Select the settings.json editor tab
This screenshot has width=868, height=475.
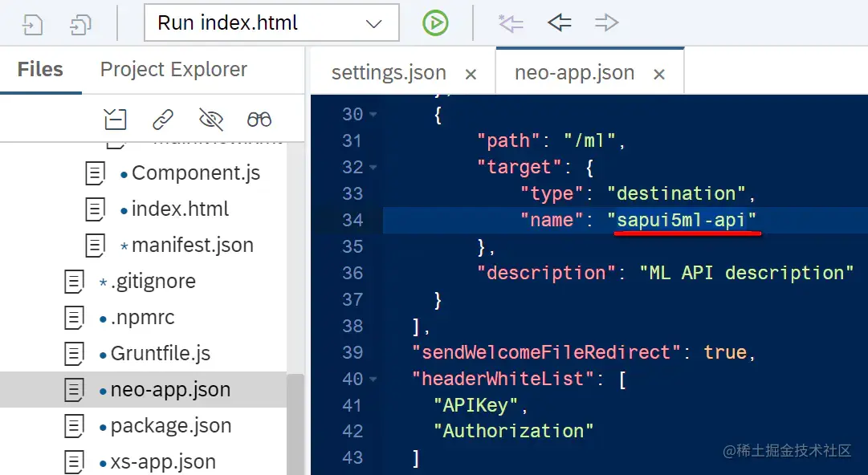pos(389,72)
